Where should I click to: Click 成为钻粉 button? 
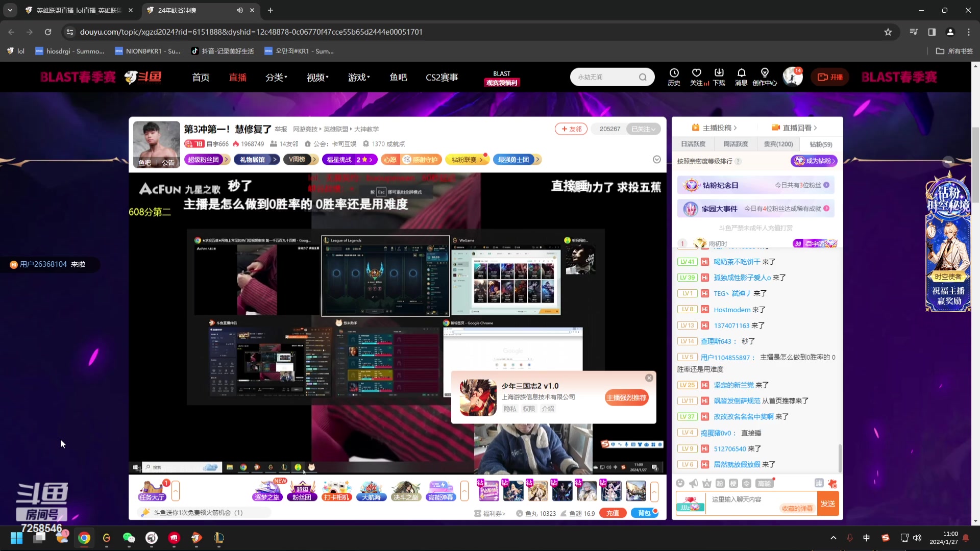coord(814,161)
